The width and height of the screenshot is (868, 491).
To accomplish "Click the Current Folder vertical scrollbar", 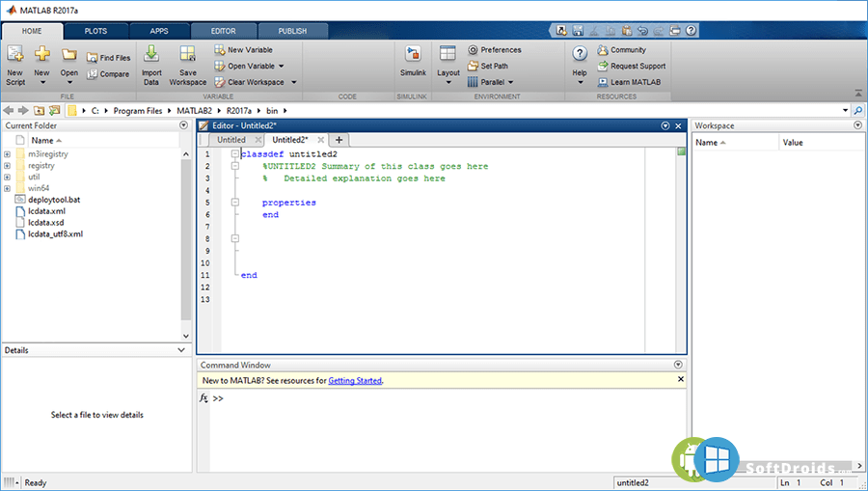I will pos(185,241).
